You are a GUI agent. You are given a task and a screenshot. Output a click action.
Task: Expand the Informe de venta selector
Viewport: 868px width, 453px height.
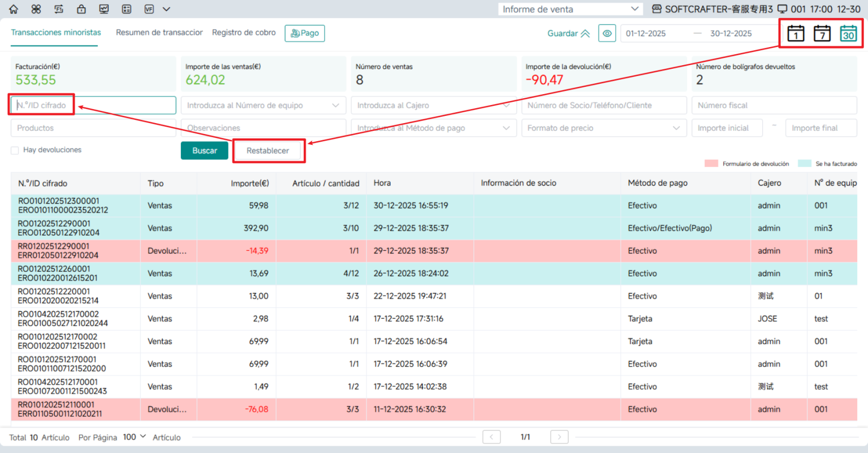570,9
